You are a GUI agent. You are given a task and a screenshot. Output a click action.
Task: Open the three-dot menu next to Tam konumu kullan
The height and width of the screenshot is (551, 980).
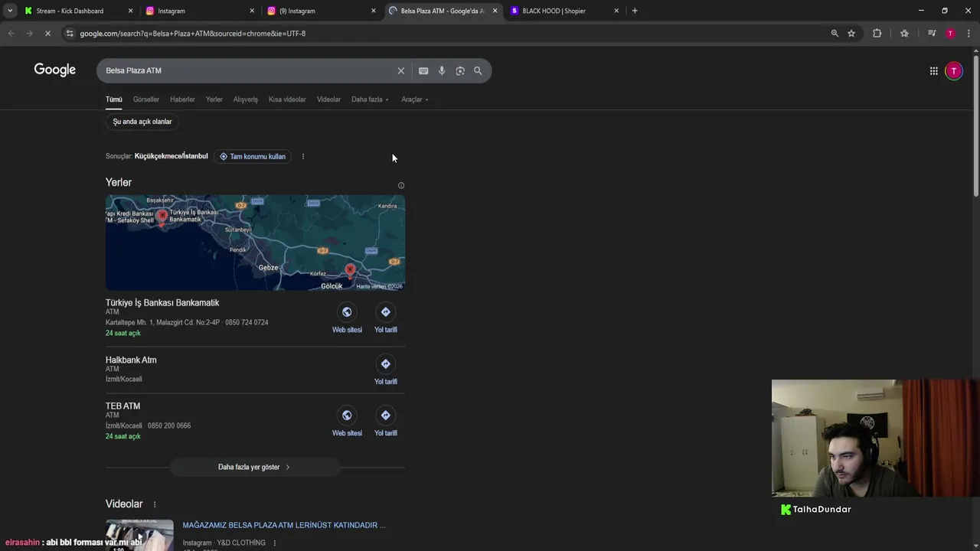pos(302,156)
